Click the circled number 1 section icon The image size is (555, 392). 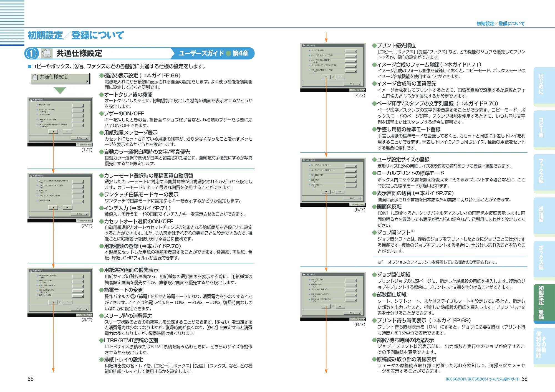tap(31, 53)
